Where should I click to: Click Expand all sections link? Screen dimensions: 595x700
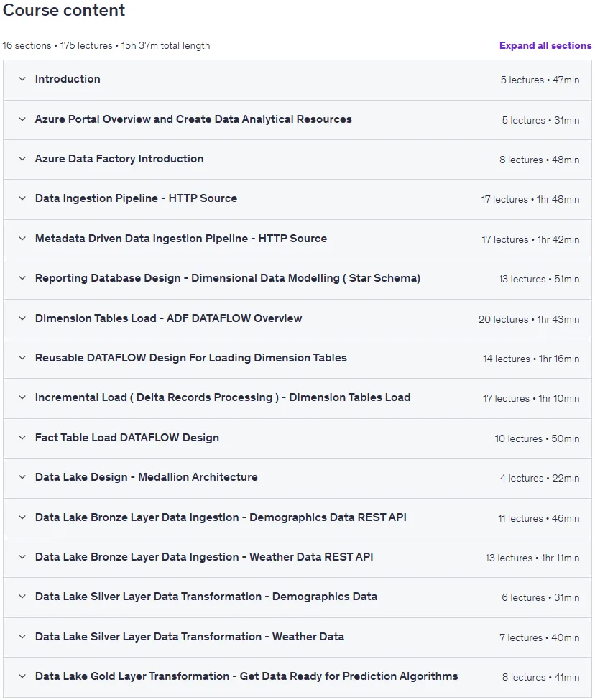coord(545,45)
